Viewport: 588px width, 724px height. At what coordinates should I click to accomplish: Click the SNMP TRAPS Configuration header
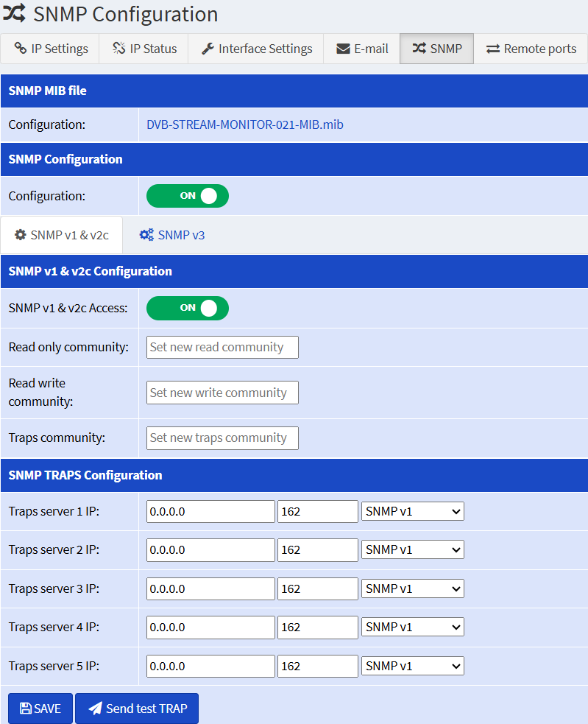coord(294,475)
